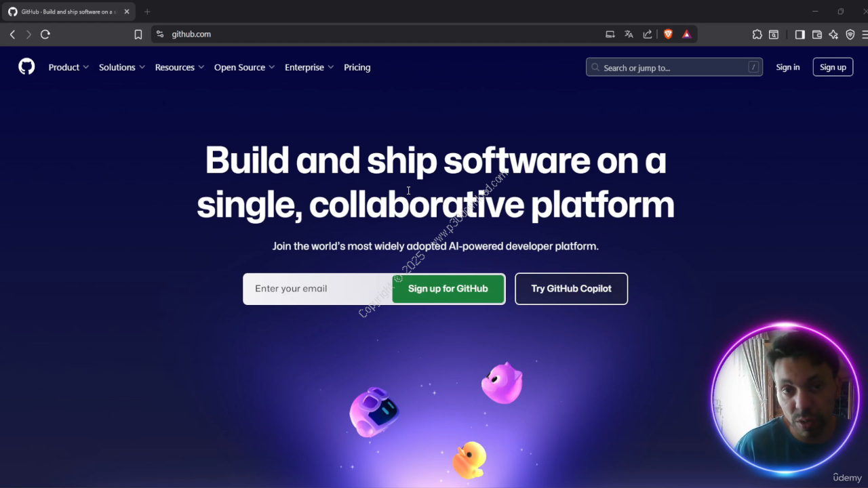Expand the Product dropdown menu
The height and width of the screenshot is (488, 868).
68,67
